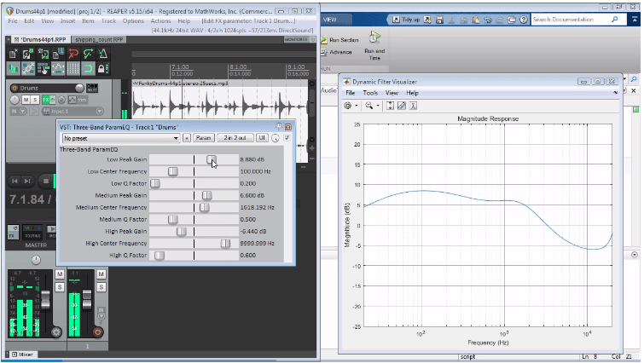Toggle the plugin bypass checkbox in ParamEQ window
Image resolution: width=644 pixels, height=363 pixels.
(x=287, y=136)
